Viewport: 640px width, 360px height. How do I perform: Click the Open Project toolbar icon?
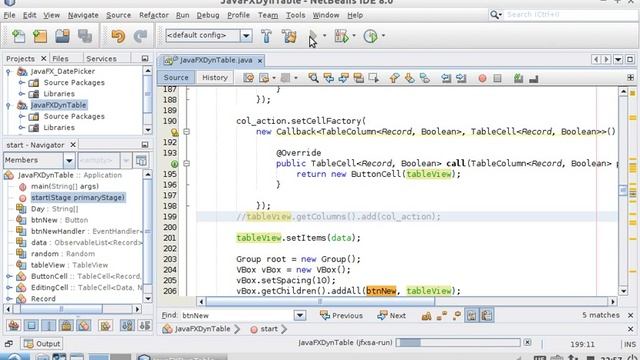click(62, 36)
